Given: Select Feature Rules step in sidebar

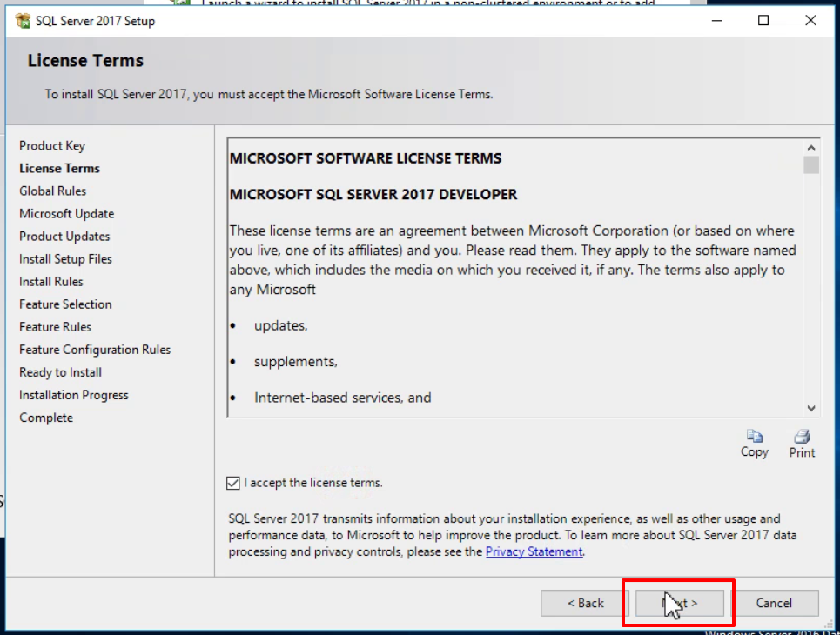Looking at the screenshot, I should 55,327.
